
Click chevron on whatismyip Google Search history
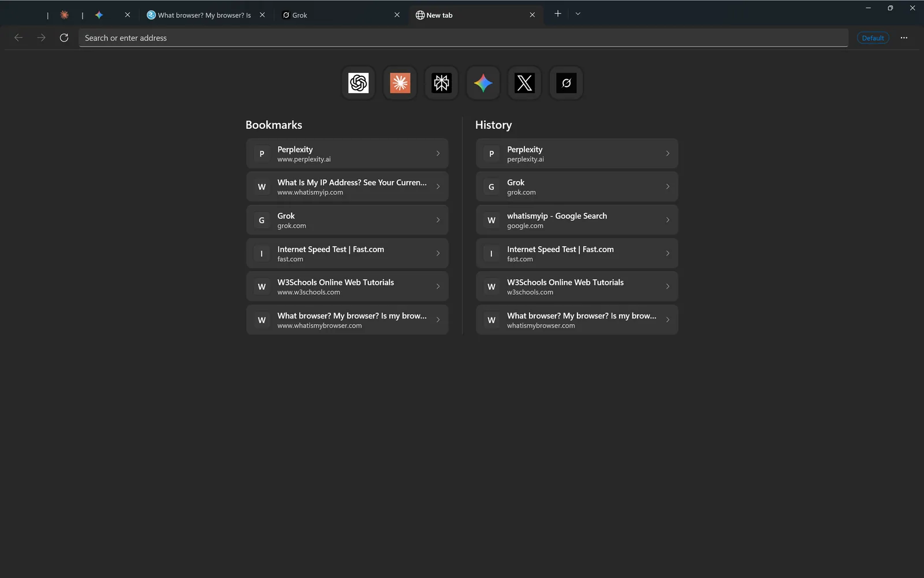click(x=668, y=220)
